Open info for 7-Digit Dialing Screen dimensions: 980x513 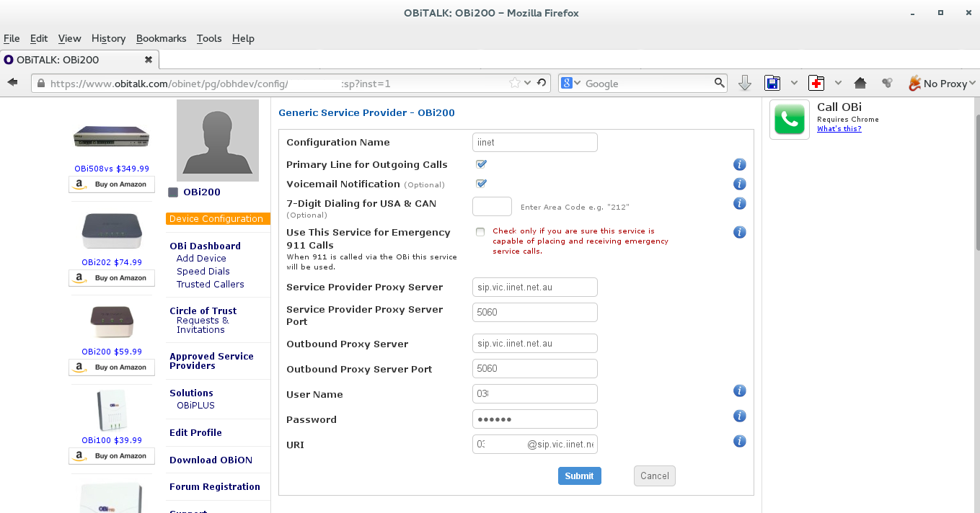click(739, 203)
